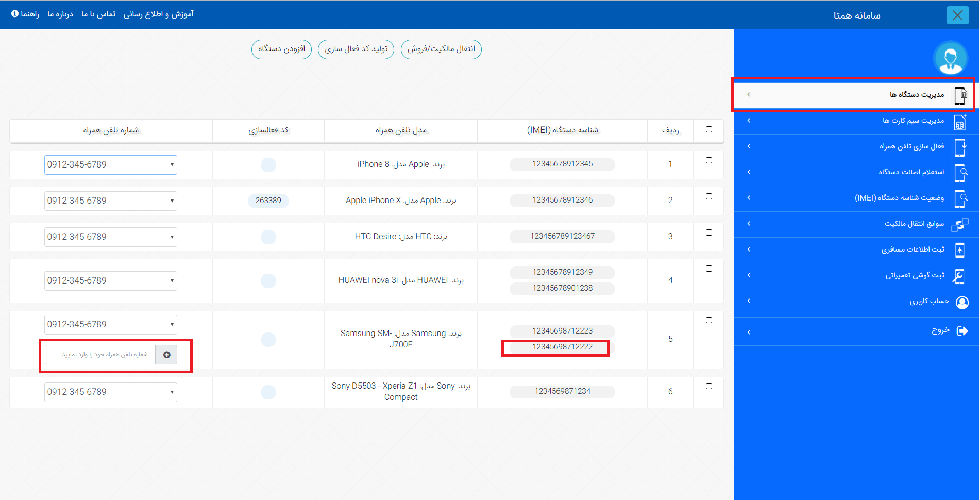Click the ownership transfer history icon
This screenshot has width=980, height=500.
pos(960,225)
